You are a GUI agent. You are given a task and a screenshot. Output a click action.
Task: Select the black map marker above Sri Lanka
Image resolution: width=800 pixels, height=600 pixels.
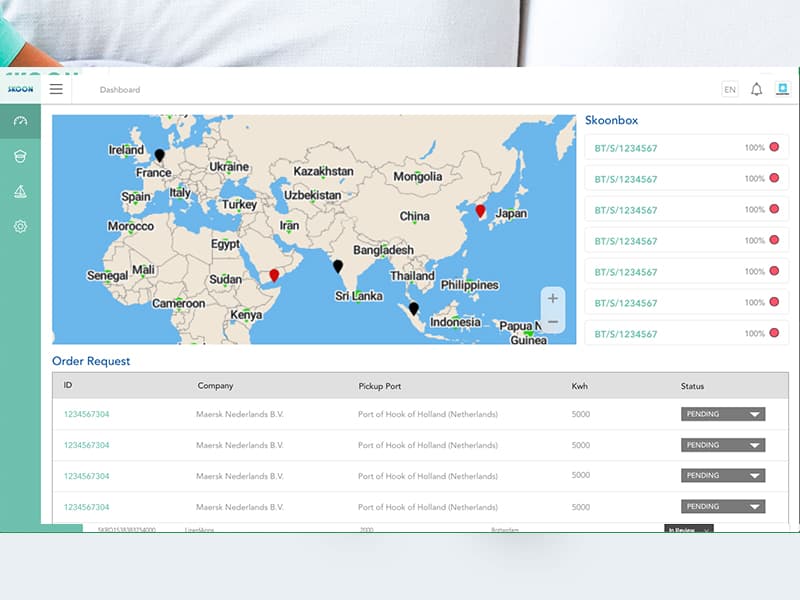pos(338,266)
